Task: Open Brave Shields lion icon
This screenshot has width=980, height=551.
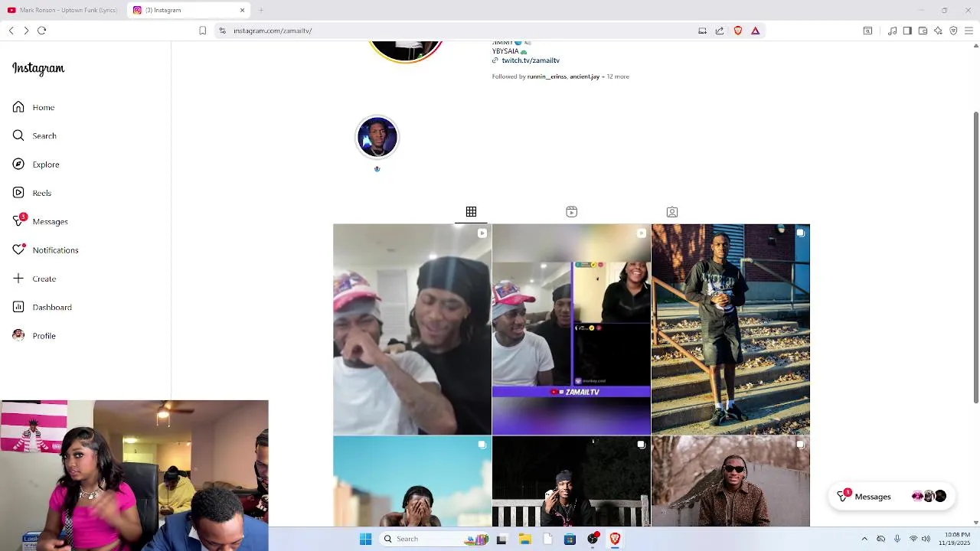Action: (738, 31)
